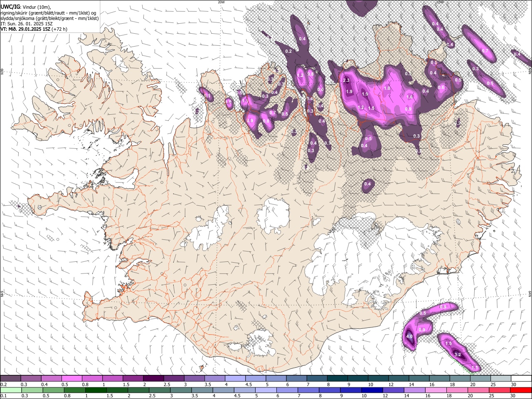532x399 pixels.
Task: Choose the darkest green swatch labeled 1
Action: point(96,390)
